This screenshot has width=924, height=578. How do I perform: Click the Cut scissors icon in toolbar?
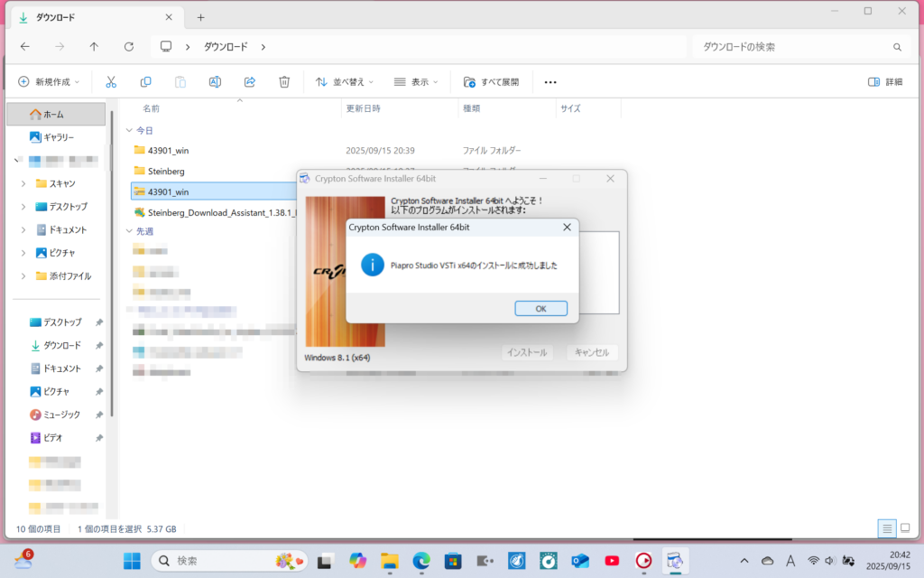[x=111, y=81]
